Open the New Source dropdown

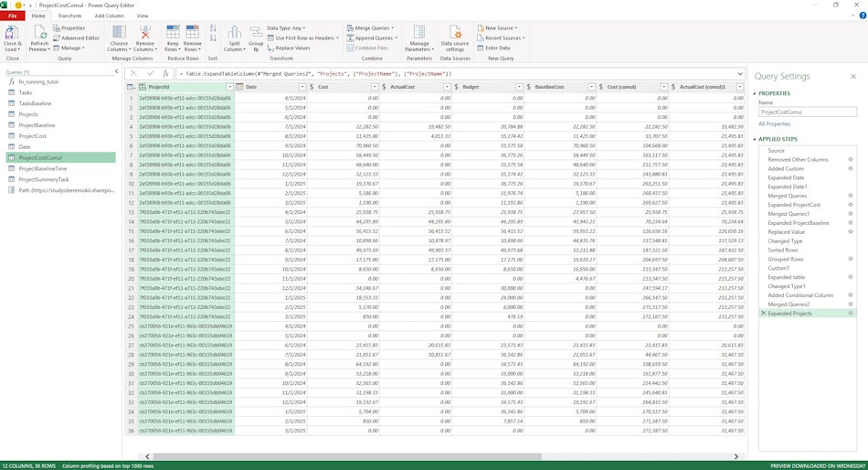pyautogui.click(x=497, y=28)
